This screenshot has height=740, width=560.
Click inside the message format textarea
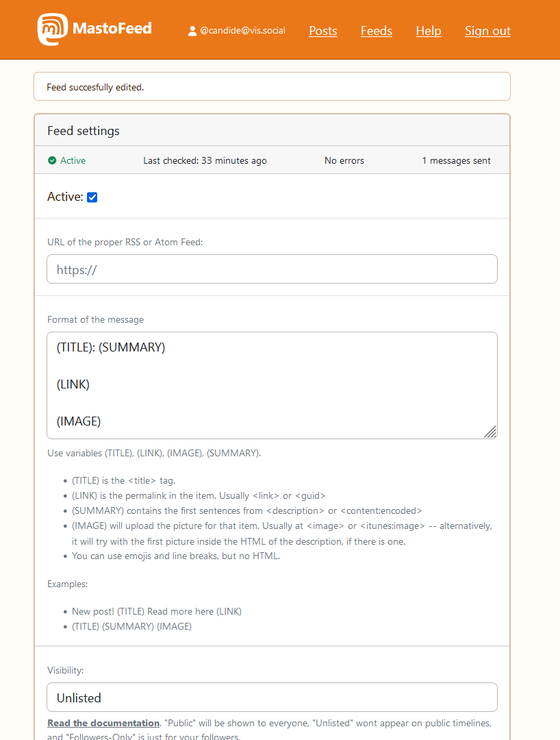[272, 385]
